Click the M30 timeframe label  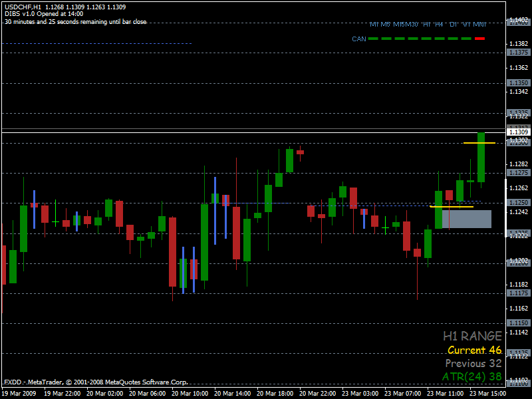click(412, 25)
